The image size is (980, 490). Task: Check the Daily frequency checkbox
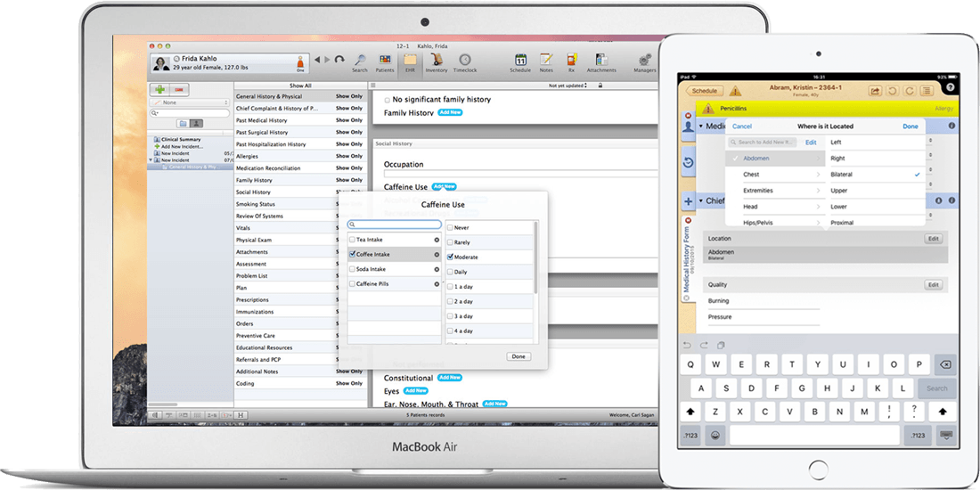point(450,272)
